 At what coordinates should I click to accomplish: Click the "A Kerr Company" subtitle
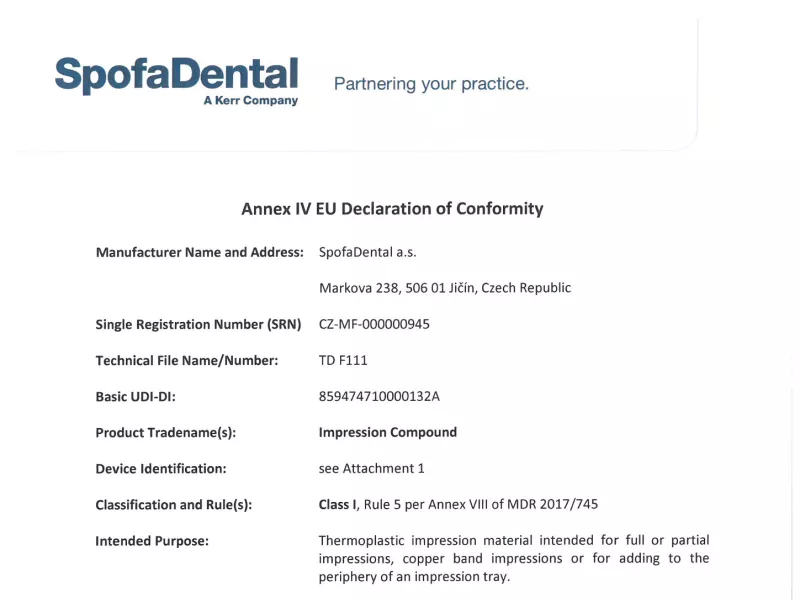[250, 101]
